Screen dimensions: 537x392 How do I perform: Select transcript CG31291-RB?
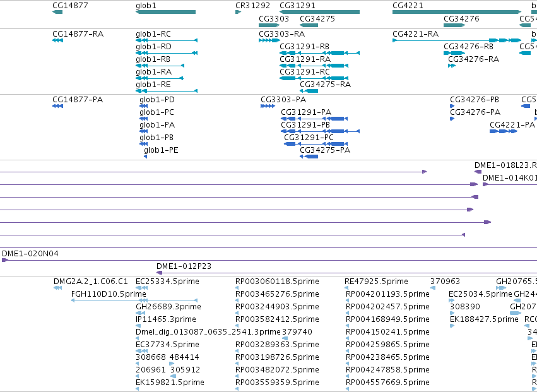(319, 53)
